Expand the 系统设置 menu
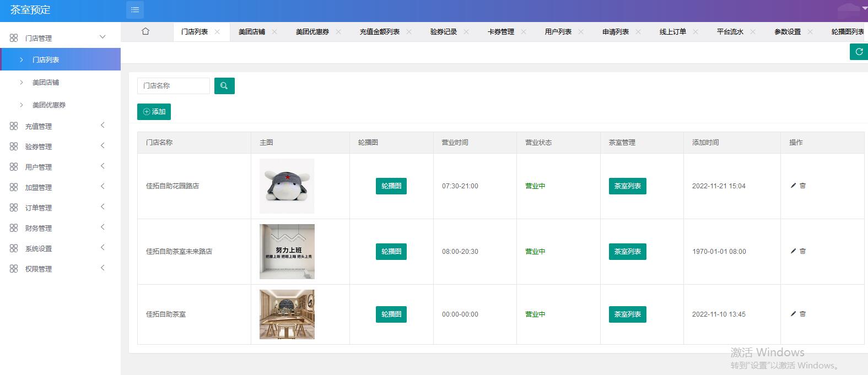868x375 pixels. point(103,248)
